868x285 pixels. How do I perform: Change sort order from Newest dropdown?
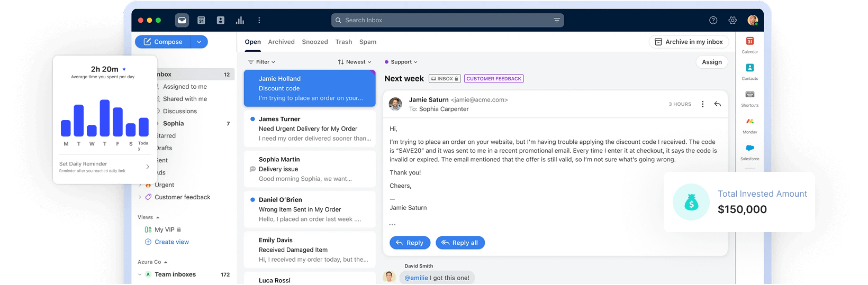[x=355, y=62]
